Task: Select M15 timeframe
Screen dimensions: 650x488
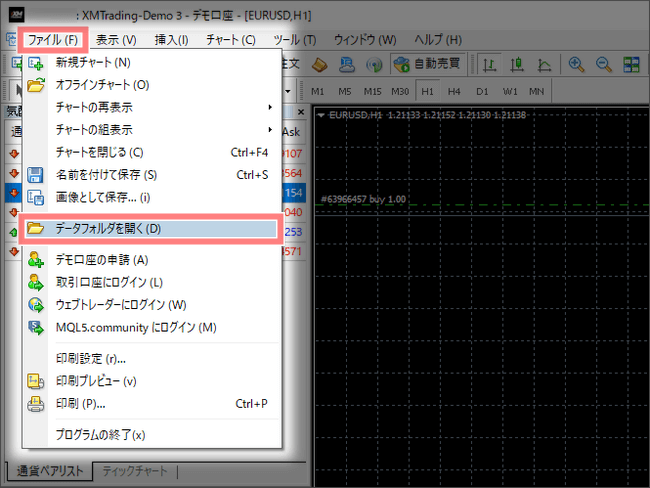Action: pos(372,92)
